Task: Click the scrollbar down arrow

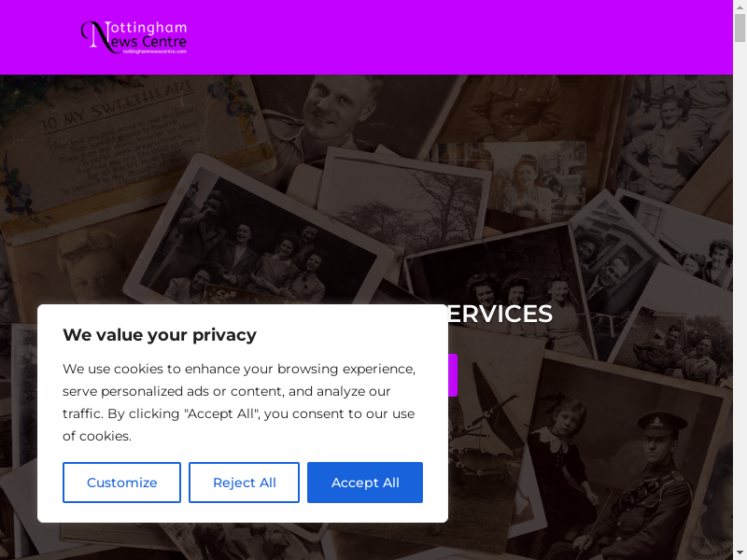Action: tap(740, 553)
